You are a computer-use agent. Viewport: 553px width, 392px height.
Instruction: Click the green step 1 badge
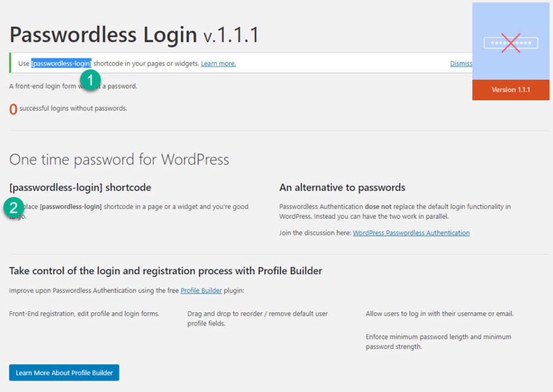pos(90,80)
